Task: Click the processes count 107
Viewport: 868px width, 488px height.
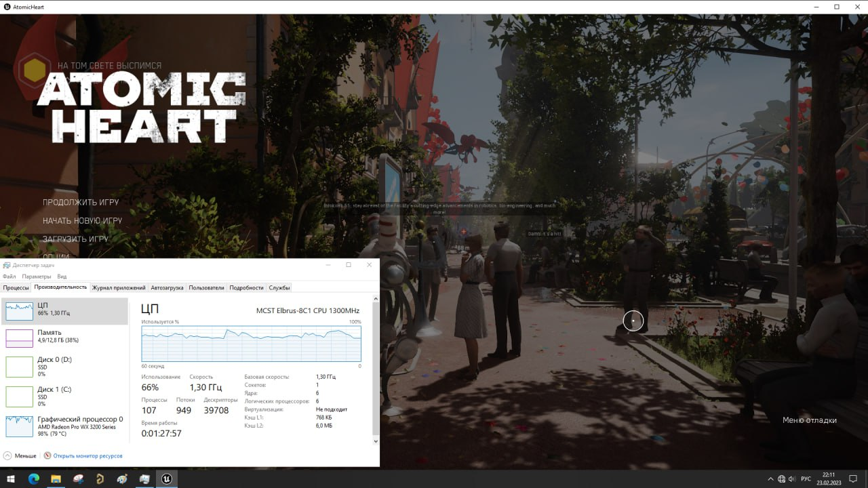Action: pos(149,410)
